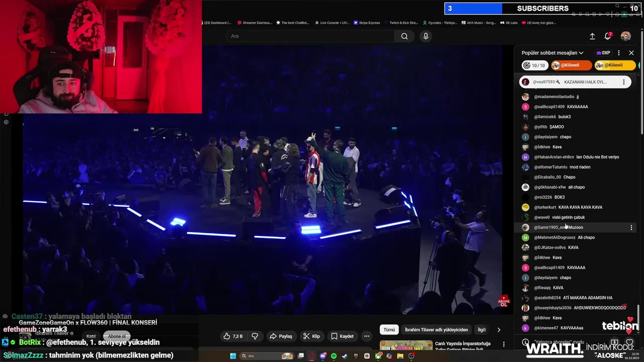Select the Tümü filter chip
The height and width of the screenshot is (362, 644).
pos(389,330)
